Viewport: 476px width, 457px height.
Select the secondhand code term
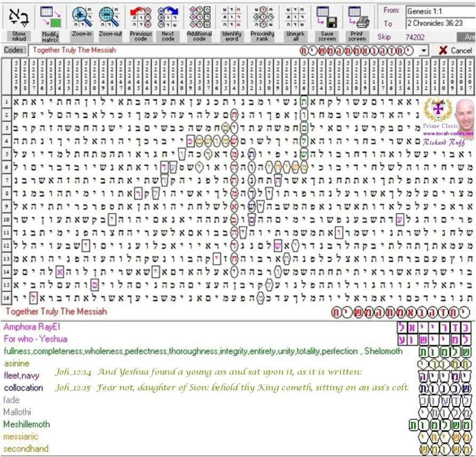[26, 448]
